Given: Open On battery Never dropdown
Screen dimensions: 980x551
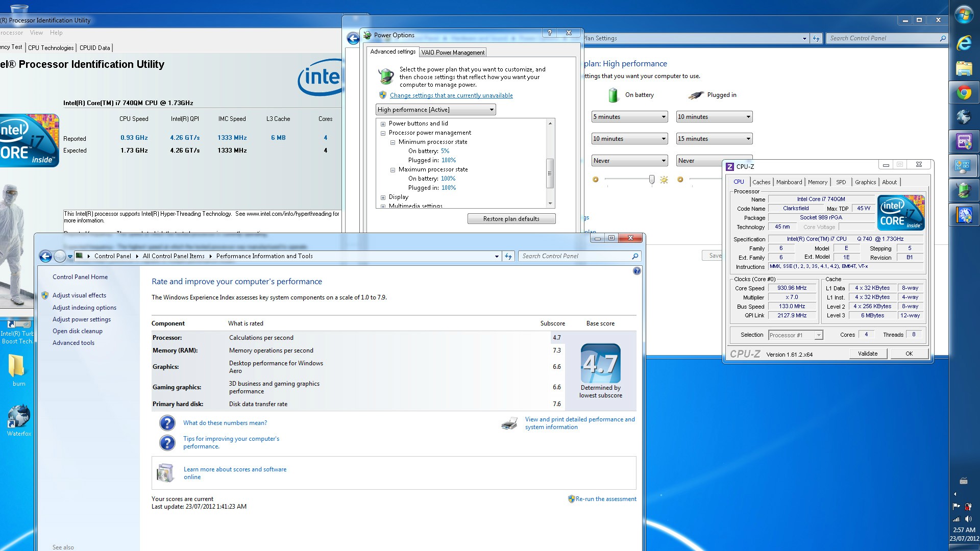Looking at the screenshot, I should pyautogui.click(x=629, y=161).
